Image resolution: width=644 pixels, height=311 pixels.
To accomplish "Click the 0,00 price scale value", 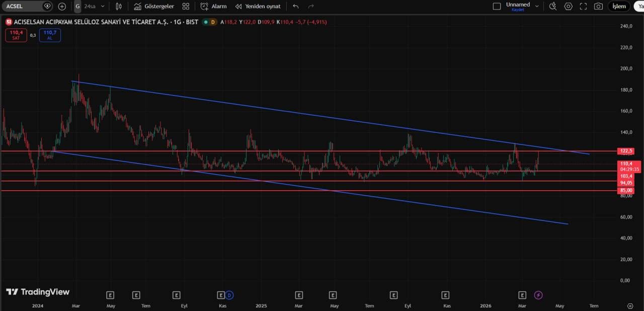I will point(625,280).
